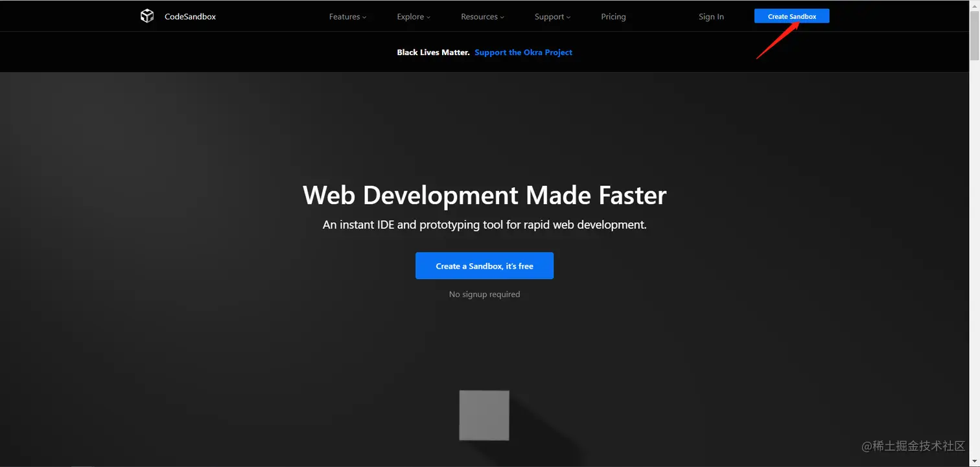The width and height of the screenshot is (980, 467).
Task: Click Create a Sandbox, it's free button
Action: point(484,266)
